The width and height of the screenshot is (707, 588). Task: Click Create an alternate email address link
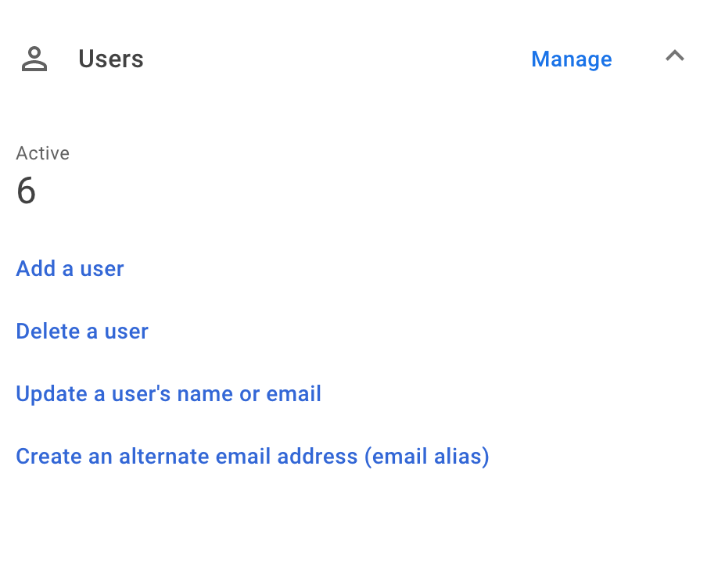(253, 457)
